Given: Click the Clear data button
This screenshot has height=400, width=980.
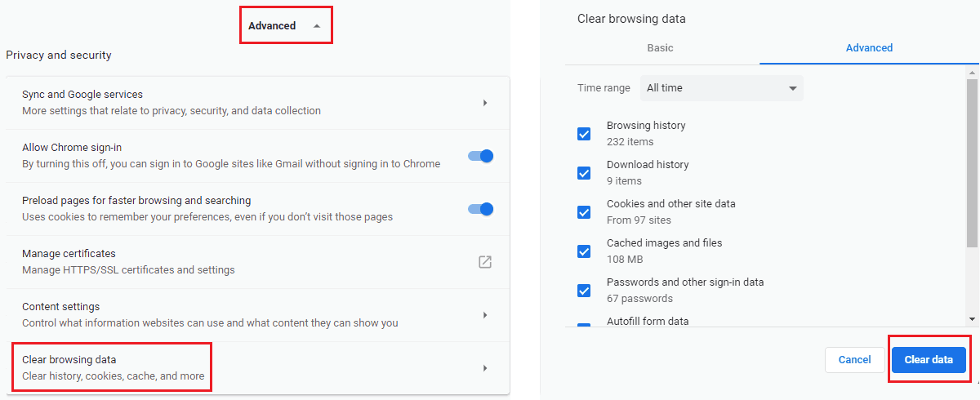Looking at the screenshot, I should (x=929, y=360).
